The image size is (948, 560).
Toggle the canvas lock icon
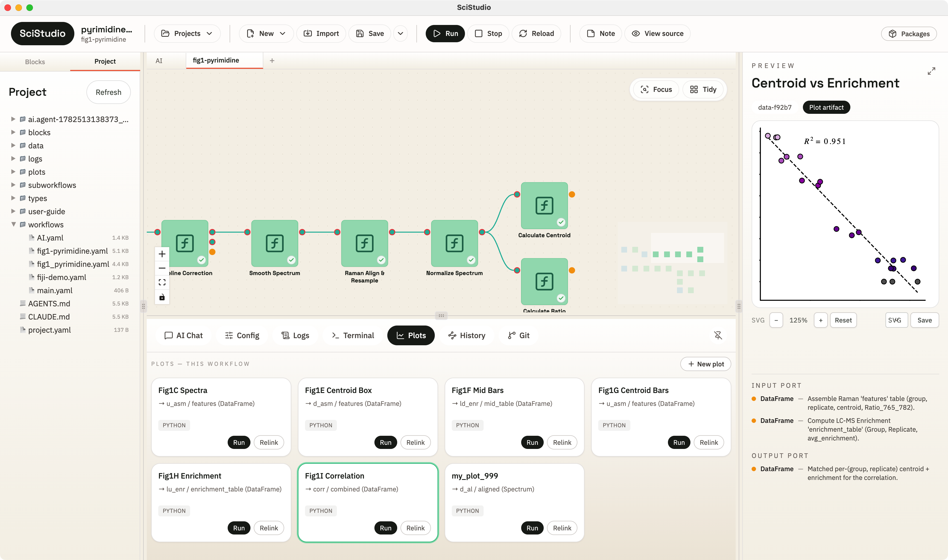(x=162, y=297)
